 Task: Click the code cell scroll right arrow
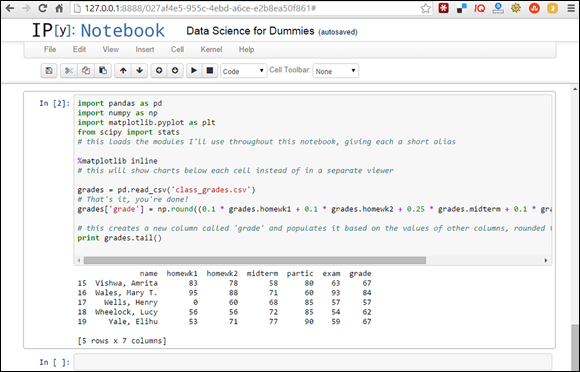coord(546,260)
